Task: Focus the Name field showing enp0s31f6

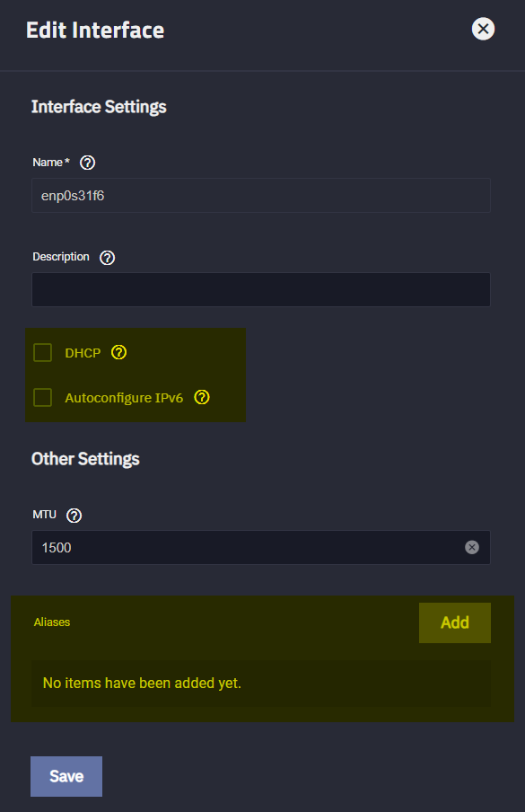Action: tap(261, 196)
